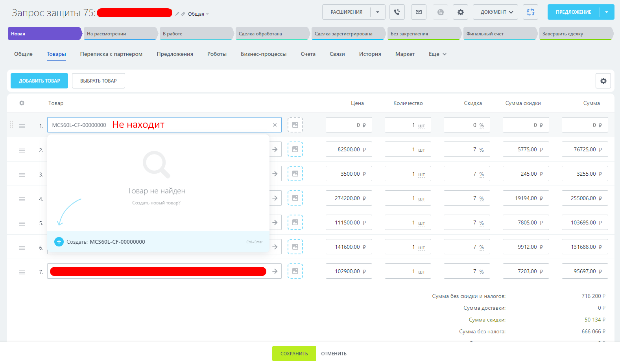Screen dimensions: 620x364
Task: Click price field 82500,00 in row 2
Action: click(x=349, y=149)
